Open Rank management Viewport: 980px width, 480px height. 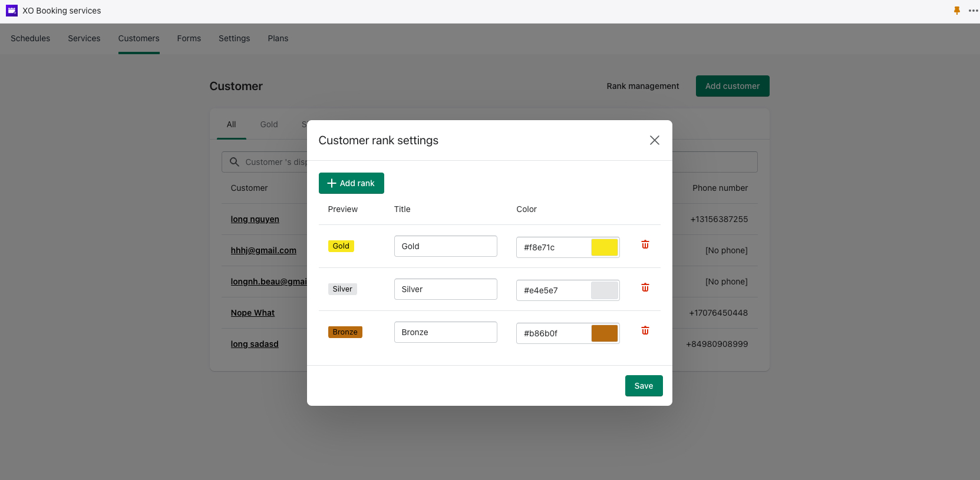pos(643,86)
